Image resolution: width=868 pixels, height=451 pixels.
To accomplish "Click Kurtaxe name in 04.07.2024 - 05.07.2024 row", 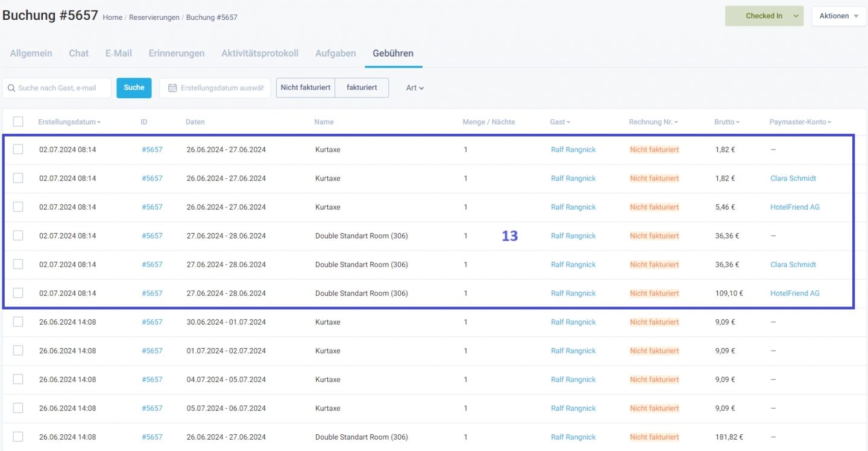I will point(327,379).
